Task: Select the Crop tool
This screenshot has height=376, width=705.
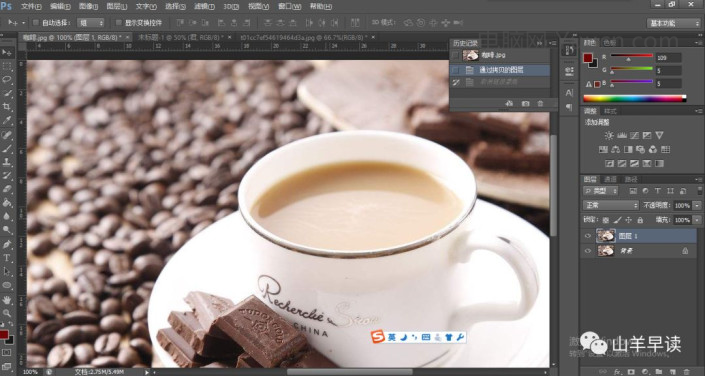Action: pyautogui.click(x=7, y=107)
